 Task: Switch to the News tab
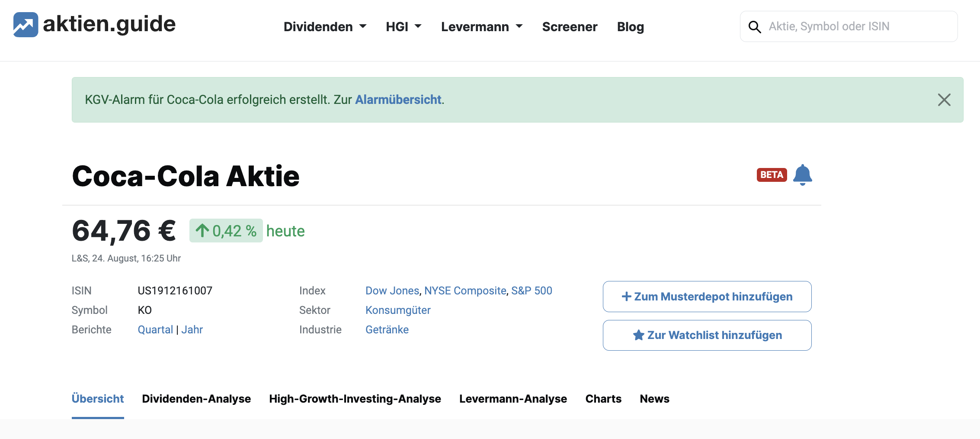pyautogui.click(x=654, y=399)
